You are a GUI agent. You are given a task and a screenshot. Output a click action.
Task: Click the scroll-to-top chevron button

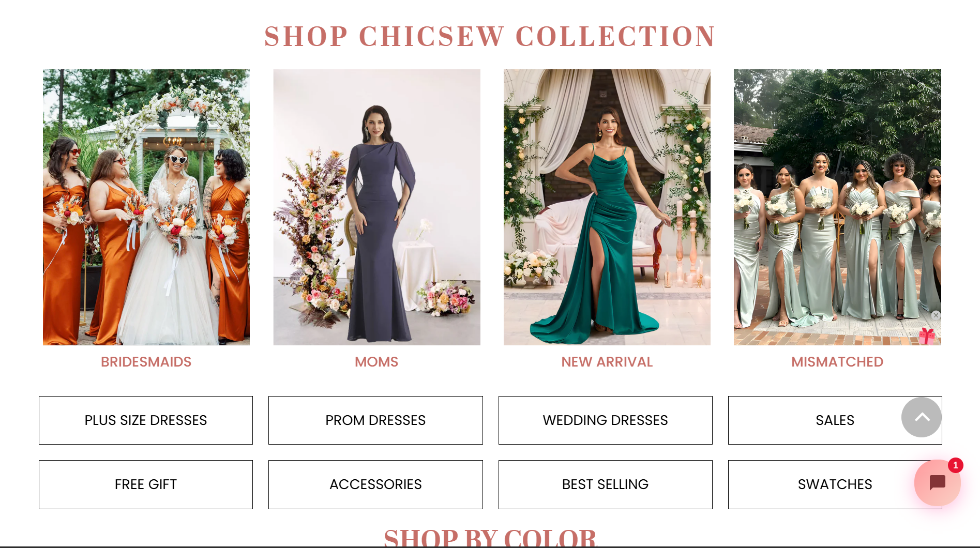(922, 417)
